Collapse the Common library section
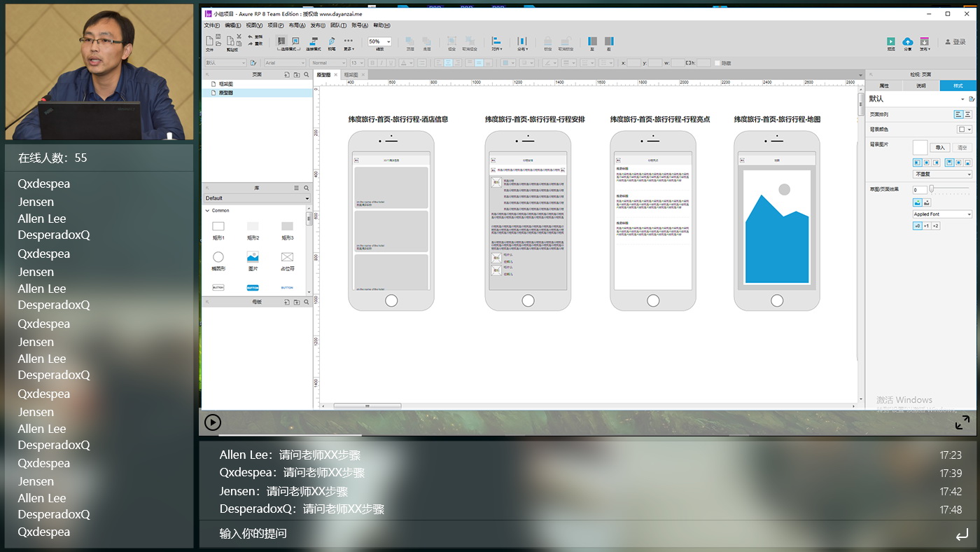 pyautogui.click(x=207, y=210)
